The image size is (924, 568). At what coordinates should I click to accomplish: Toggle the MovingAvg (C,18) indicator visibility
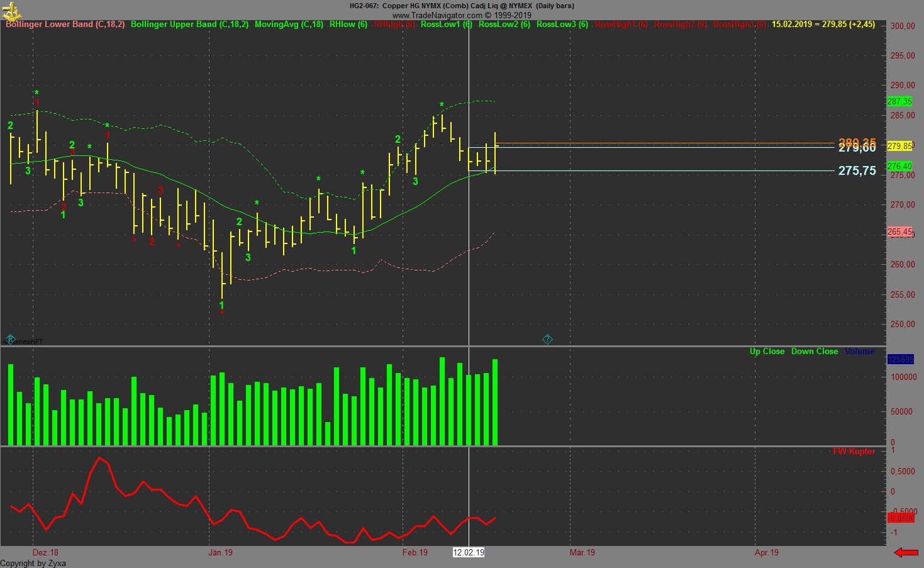(289, 25)
